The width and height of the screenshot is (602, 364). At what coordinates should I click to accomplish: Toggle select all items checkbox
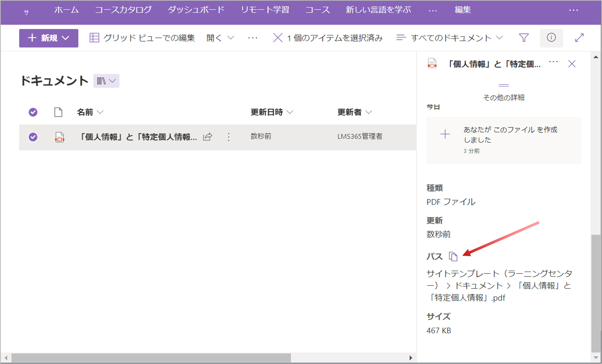click(x=33, y=112)
